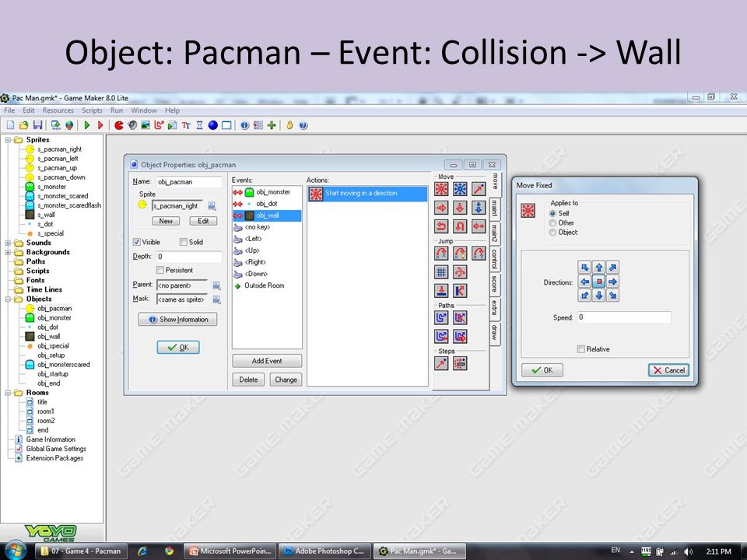This screenshot has width=747, height=560.
Task: Collapse the Rooms folder in the tree
Action: pyautogui.click(x=8, y=393)
